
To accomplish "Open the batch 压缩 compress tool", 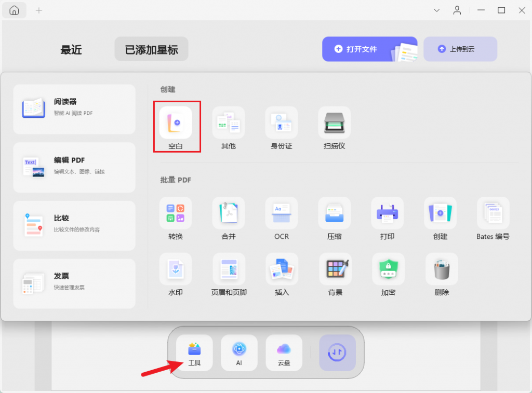I will click(x=335, y=213).
